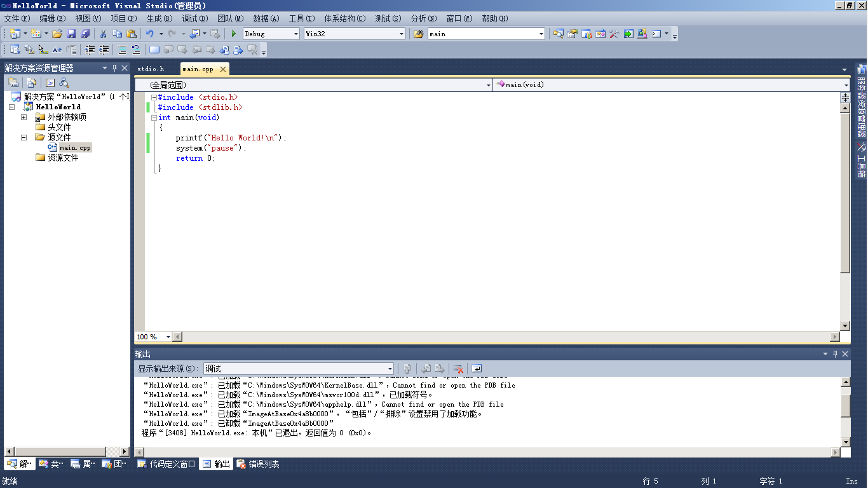Viewport: 868px width, 488px height.
Task: Click the Solution Explorer horizontal scrollbar
Action: point(62,451)
